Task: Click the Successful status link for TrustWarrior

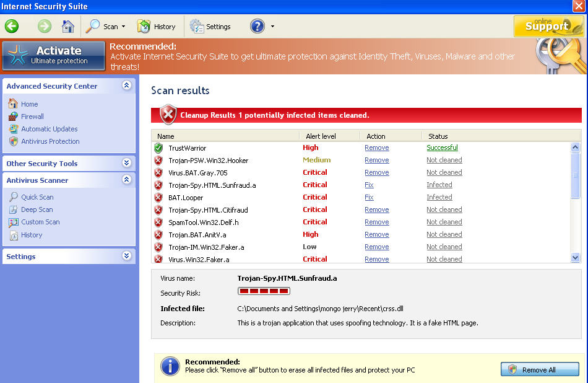Action: (442, 147)
